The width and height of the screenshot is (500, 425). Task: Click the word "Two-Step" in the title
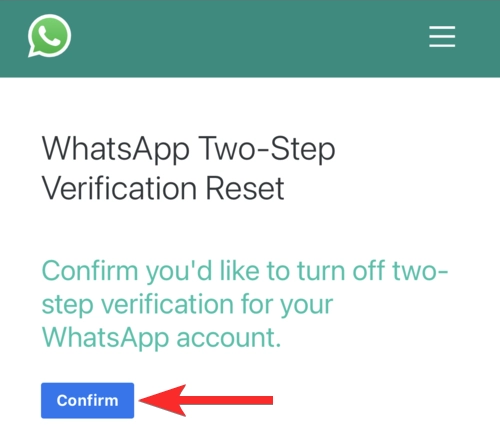[x=267, y=149]
